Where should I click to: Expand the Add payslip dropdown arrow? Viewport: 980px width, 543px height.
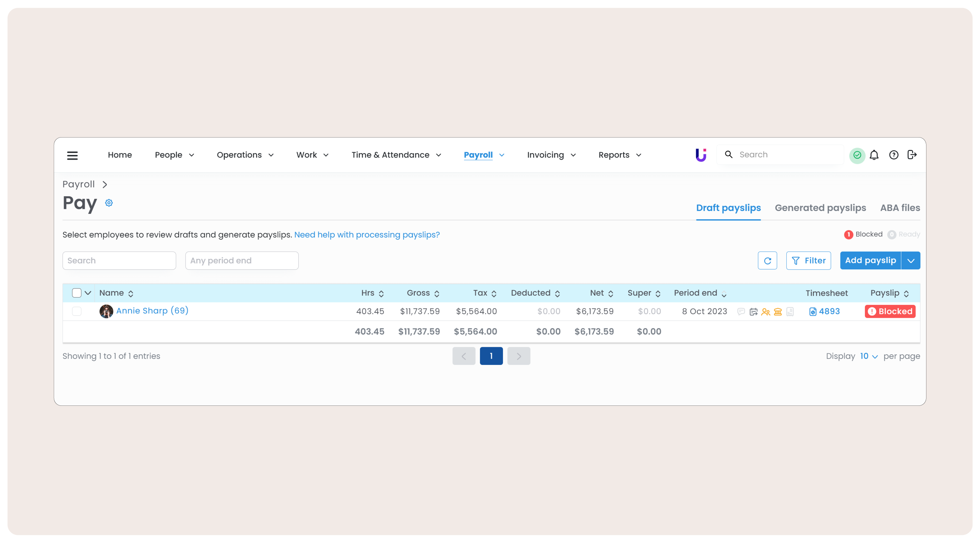[911, 261]
